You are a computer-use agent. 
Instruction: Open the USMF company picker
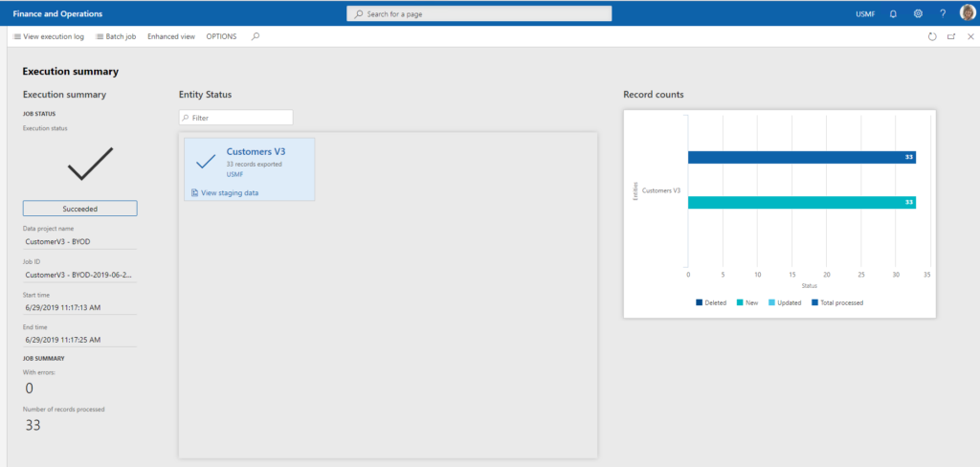coord(865,13)
